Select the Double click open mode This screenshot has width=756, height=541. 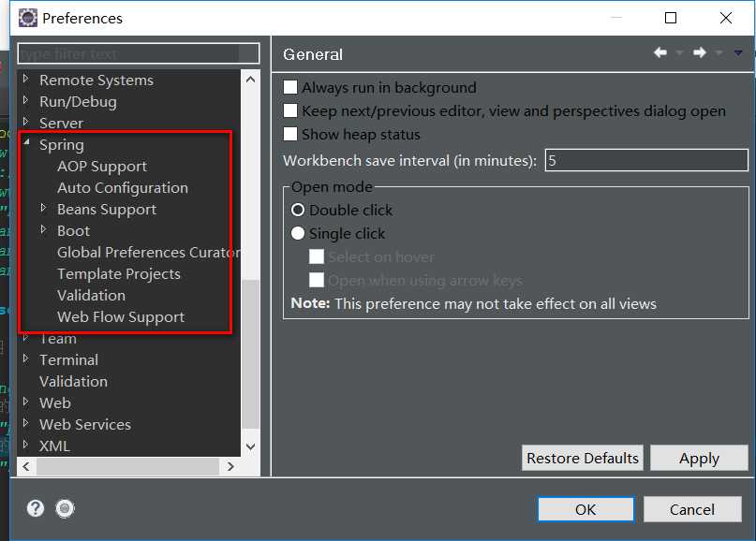(x=298, y=210)
